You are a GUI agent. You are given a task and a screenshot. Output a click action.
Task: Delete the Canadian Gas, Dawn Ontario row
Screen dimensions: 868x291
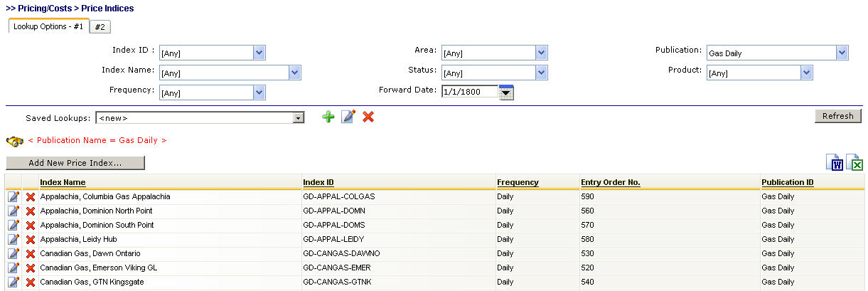(31, 254)
